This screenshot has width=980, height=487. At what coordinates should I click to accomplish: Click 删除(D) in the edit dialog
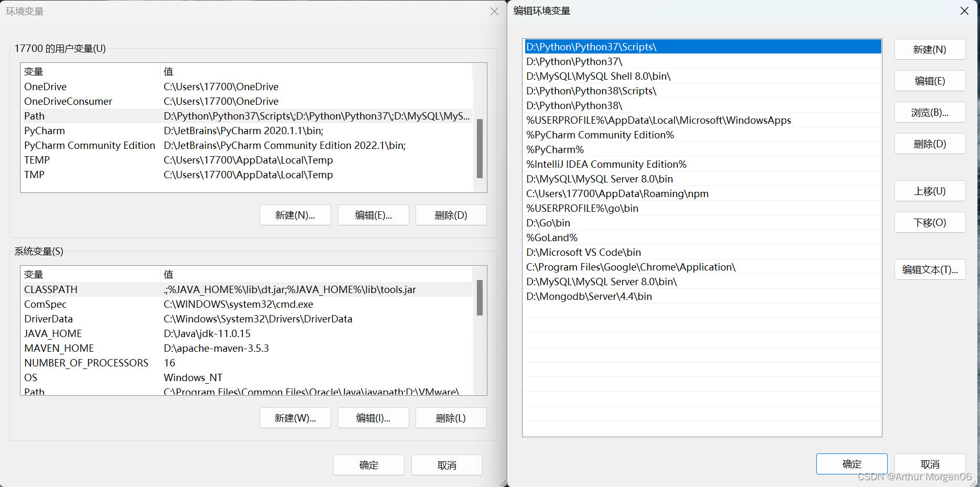click(930, 144)
